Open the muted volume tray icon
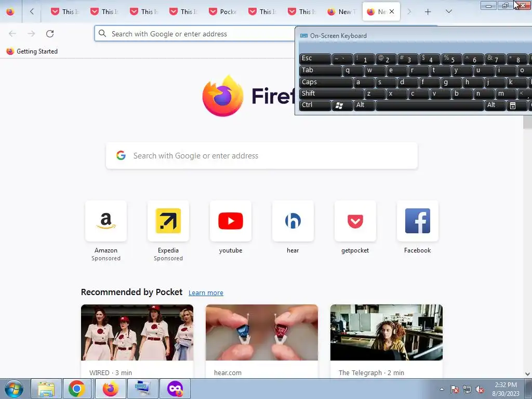 pos(480,389)
